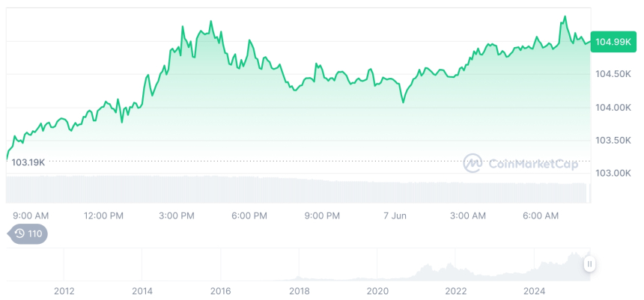Click the 103.19K opening price label
The image size is (644, 300).
28,162
